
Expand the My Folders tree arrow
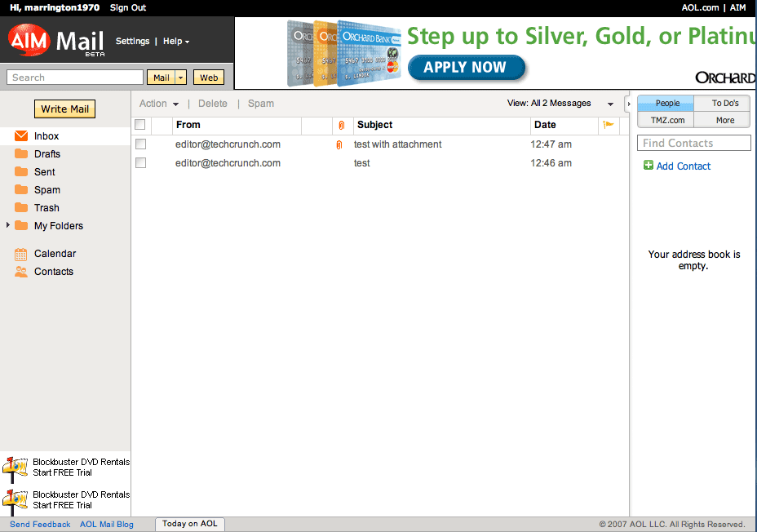pos(7,225)
